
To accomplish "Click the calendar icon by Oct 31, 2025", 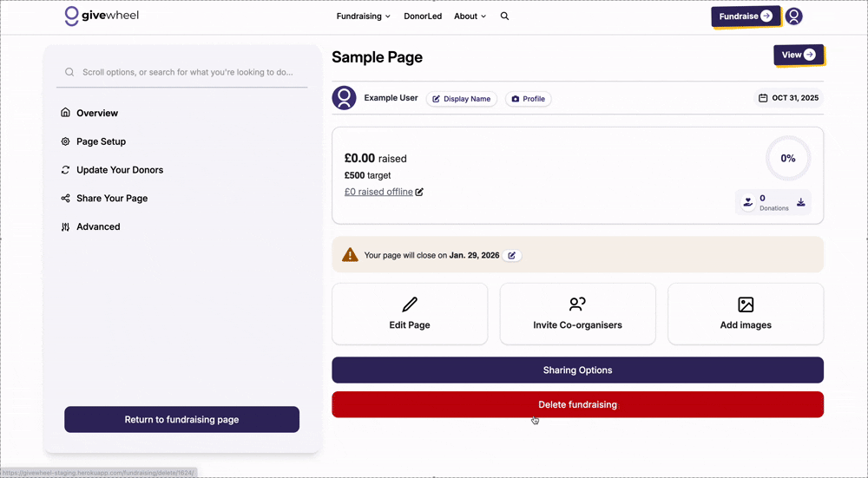I will click(x=763, y=98).
